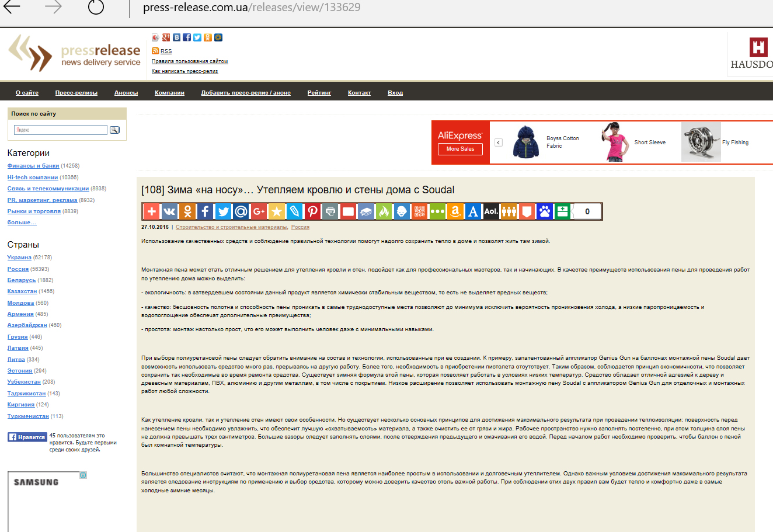
Task: Open the pressrelease site logo
Action: 74,54
